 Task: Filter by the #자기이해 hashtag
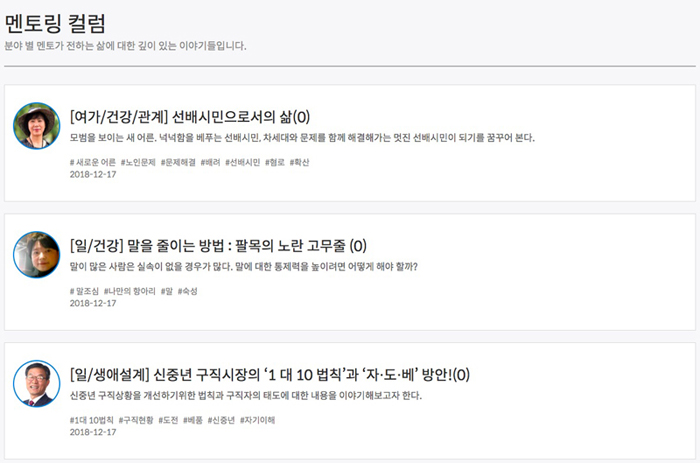click(x=259, y=420)
